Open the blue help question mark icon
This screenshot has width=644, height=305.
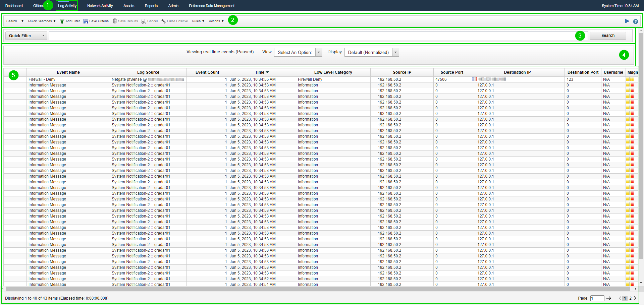pos(635,21)
